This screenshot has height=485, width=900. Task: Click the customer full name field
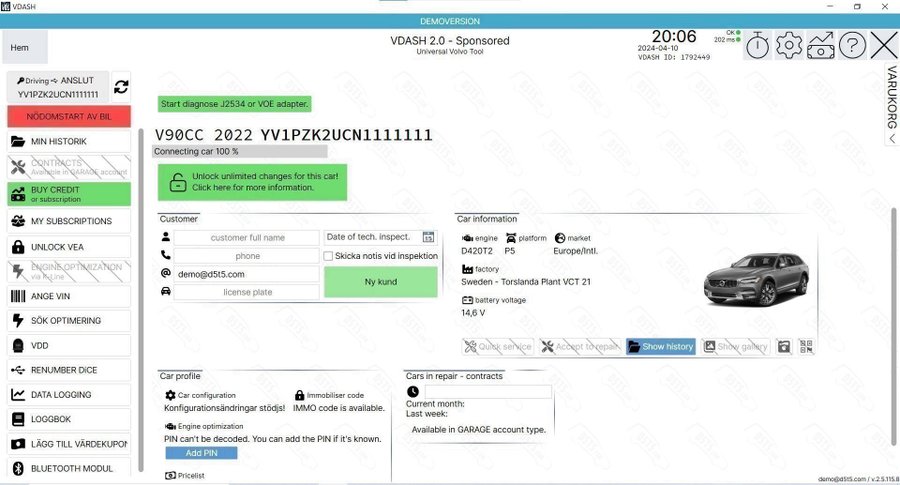[x=247, y=238]
